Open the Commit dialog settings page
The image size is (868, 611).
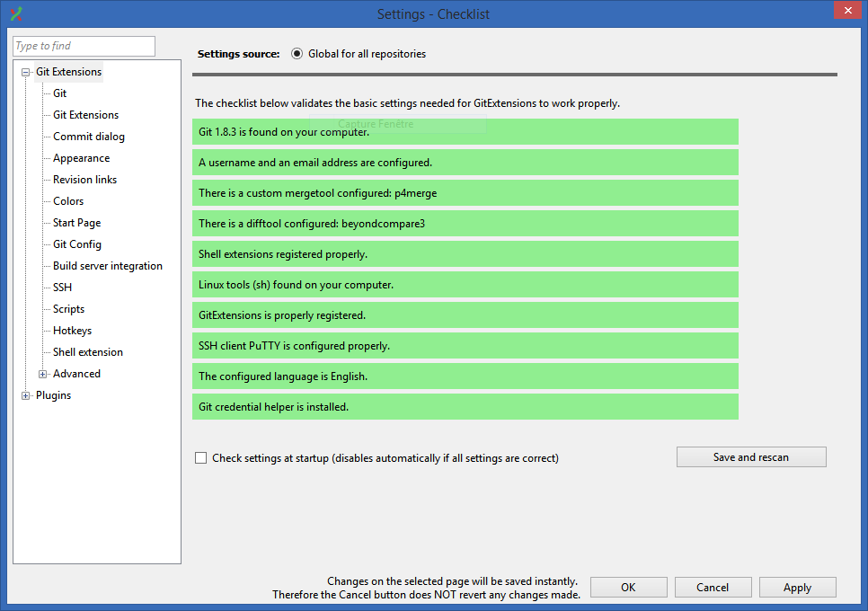click(89, 137)
